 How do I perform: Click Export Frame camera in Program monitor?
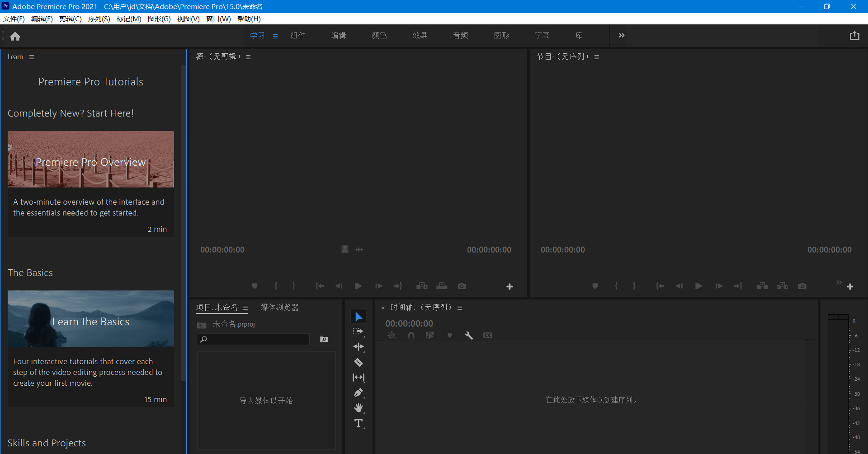(x=802, y=286)
